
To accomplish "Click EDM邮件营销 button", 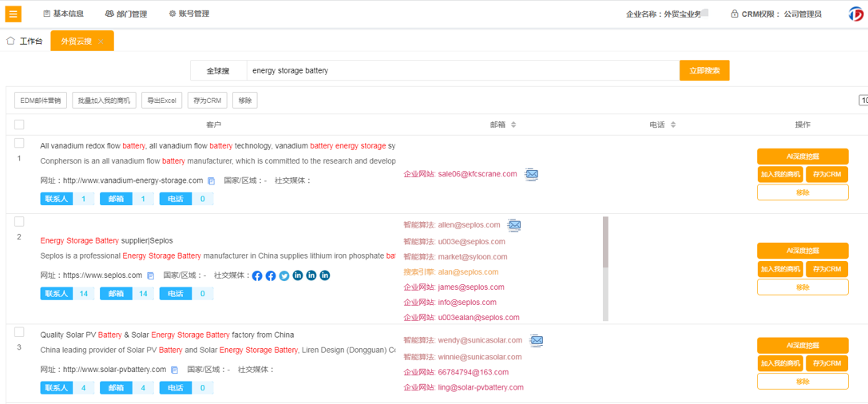I will coord(41,101).
